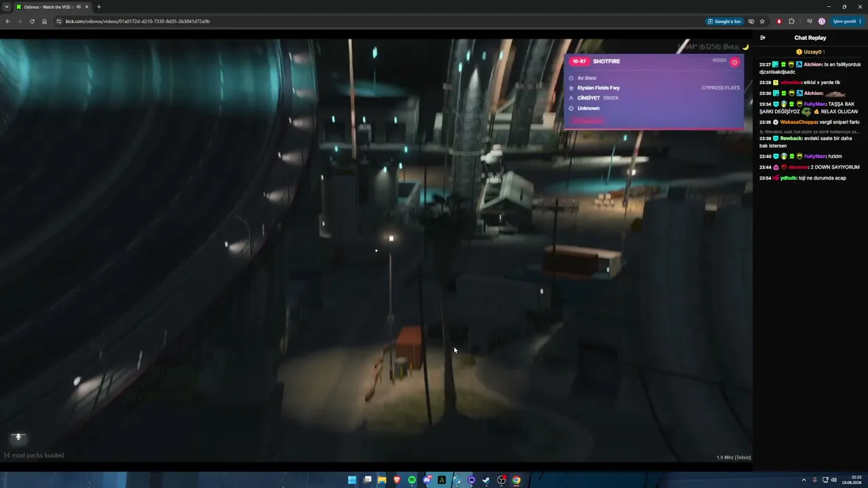Go back to the previous page
The height and width of the screenshot is (488, 868).
[x=7, y=21]
